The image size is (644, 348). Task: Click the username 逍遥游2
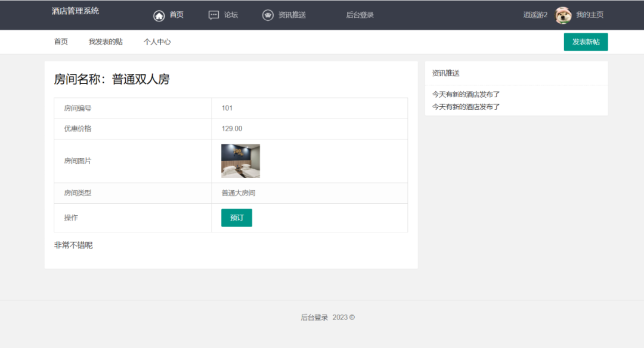pos(535,15)
